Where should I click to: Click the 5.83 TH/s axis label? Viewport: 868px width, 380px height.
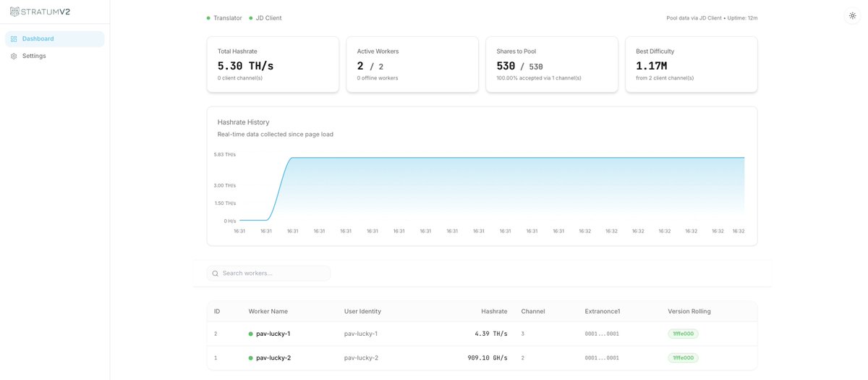click(x=225, y=155)
